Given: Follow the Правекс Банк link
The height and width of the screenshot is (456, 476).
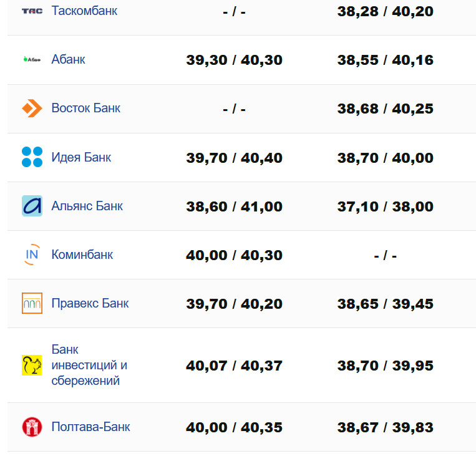Looking at the screenshot, I should pyautogui.click(x=90, y=303).
